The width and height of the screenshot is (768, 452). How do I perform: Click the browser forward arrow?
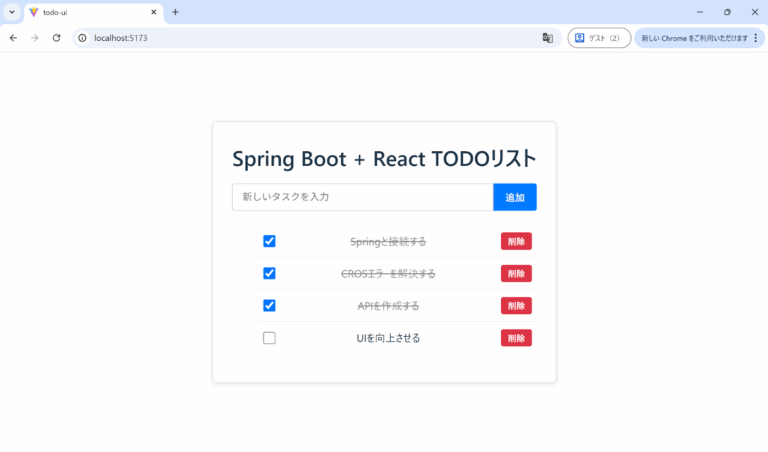point(35,38)
